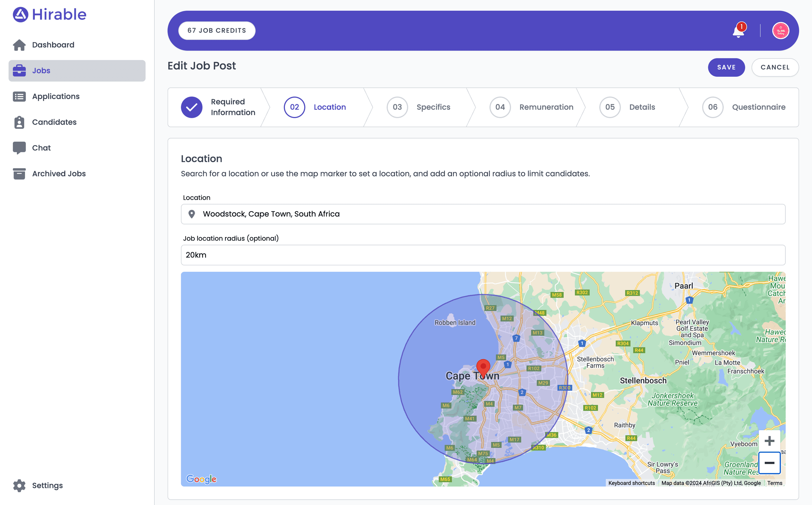Click the completed checkmark step circle
The width and height of the screenshot is (812, 505).
[x=192, y=107]
